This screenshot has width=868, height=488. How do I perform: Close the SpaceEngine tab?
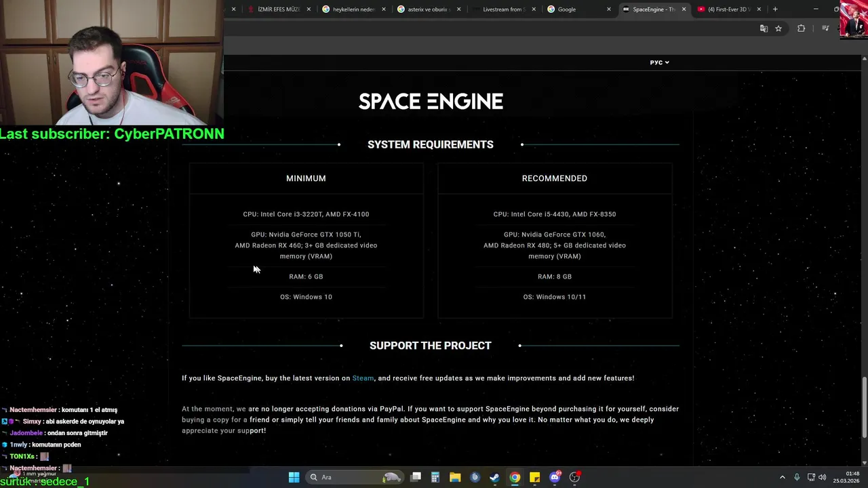click(x=684, y=9)
